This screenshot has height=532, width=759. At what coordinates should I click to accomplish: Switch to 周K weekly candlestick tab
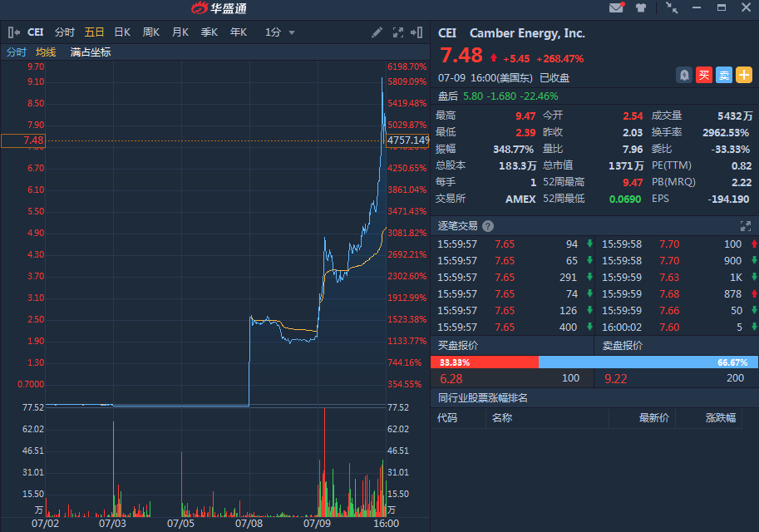(151, 32)
